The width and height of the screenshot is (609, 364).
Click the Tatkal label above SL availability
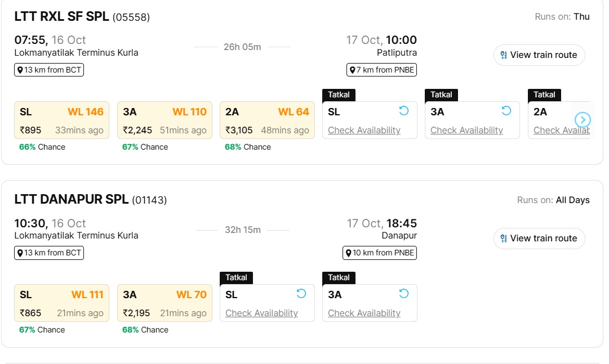[338, 95]
